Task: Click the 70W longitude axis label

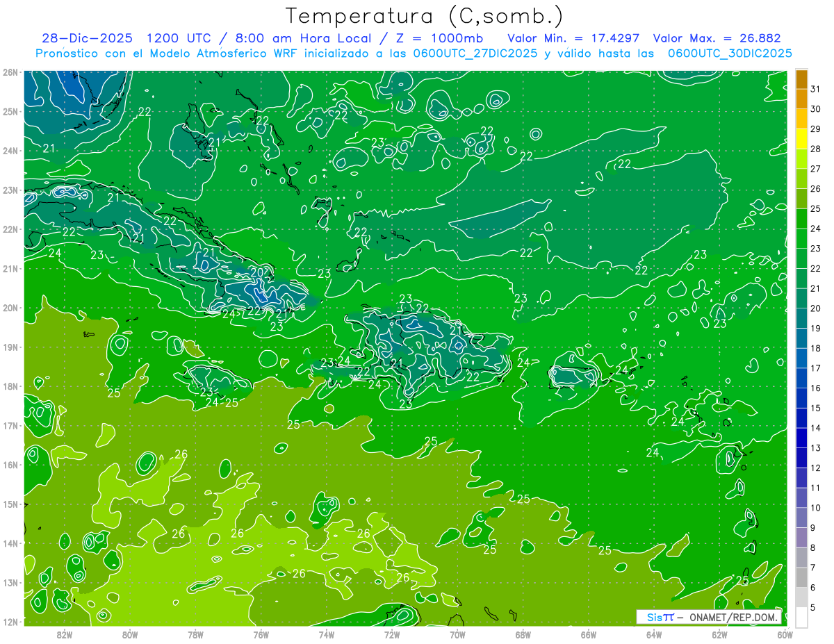Action: tap(457, 634)
